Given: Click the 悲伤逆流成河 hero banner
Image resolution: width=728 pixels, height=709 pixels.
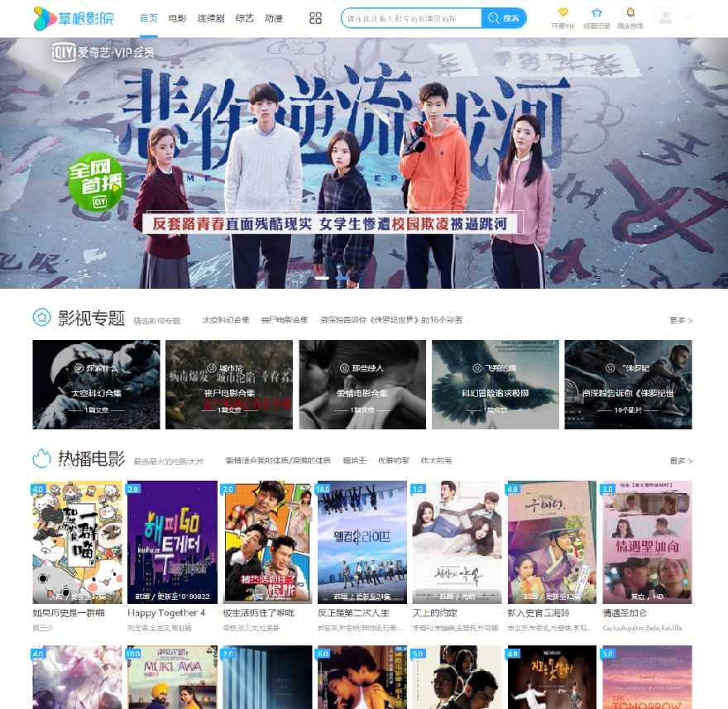Looking at the screenshot, I should (364, 163).
